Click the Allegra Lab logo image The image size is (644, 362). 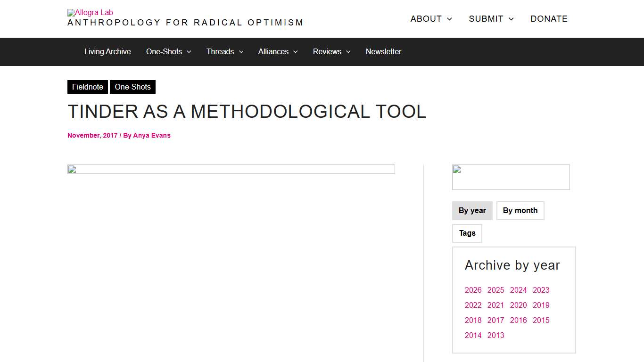(x=90, y=12)
